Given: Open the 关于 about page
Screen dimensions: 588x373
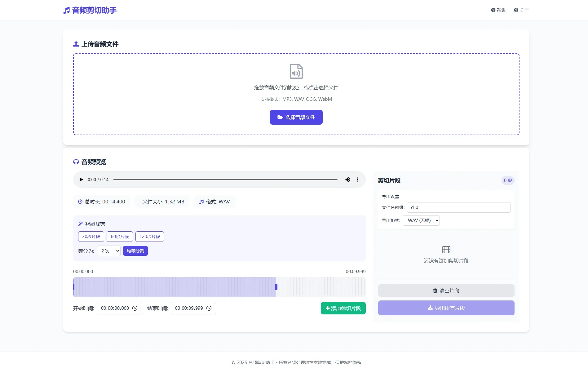Looking at the screenshot, I should click(522, 10).
